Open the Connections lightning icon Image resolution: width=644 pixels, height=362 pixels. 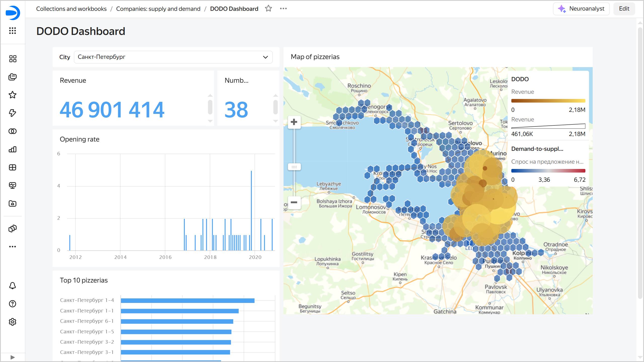coord(13,113)
